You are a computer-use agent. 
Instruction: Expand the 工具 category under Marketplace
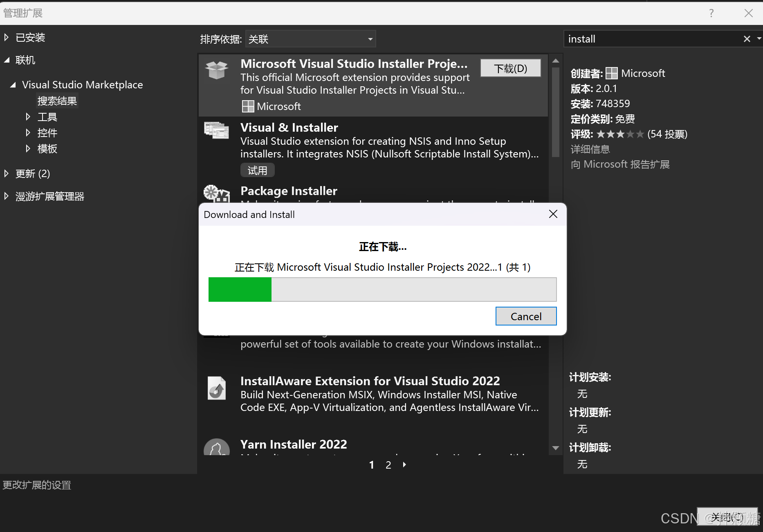(x=28, y=117)
